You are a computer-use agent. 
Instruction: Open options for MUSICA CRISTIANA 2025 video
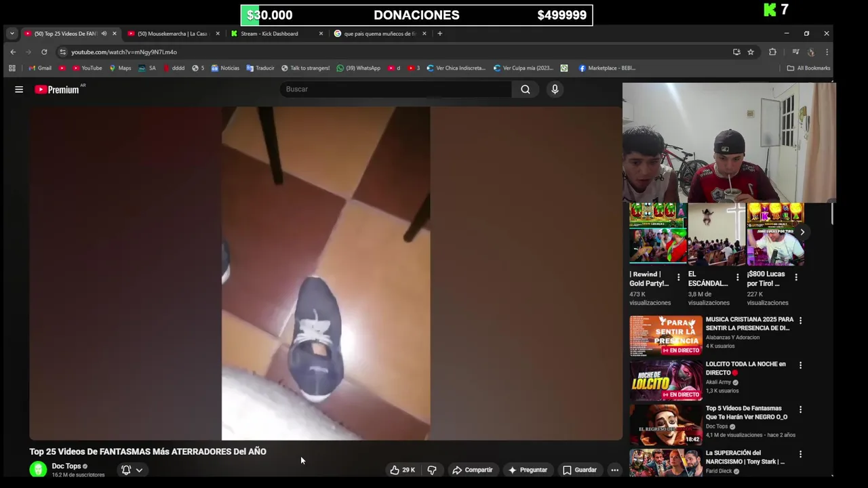click(800, 321)
